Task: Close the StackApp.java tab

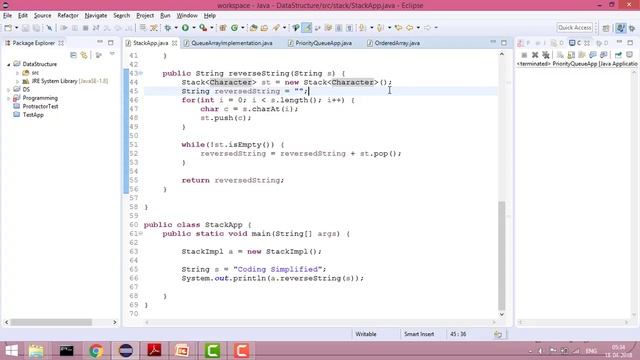Action: (x=174, y=43)
